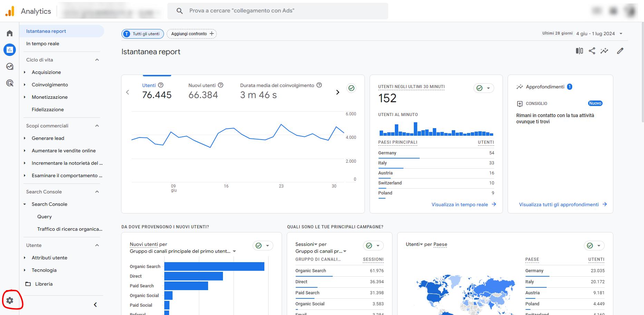Select In tempo reale menu item
The image size is (644, 315).
point(43,44)
